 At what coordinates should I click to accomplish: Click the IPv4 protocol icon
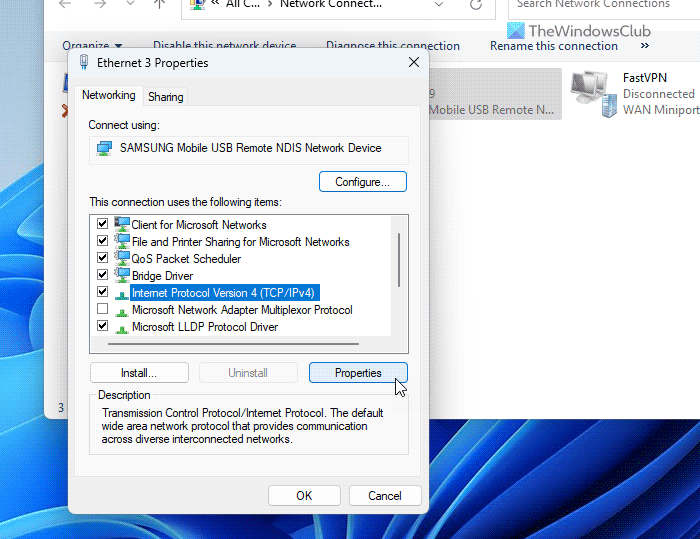point(122,295)
